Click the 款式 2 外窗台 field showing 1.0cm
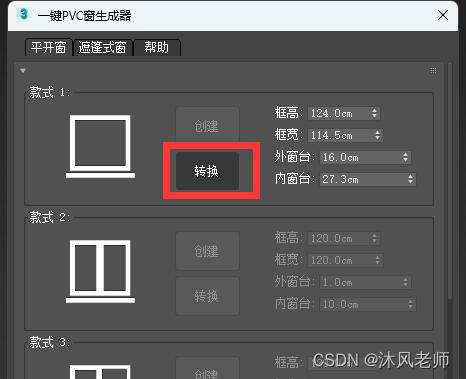Image resolution: width=466 pixels, height=379 pixels. 365,282
